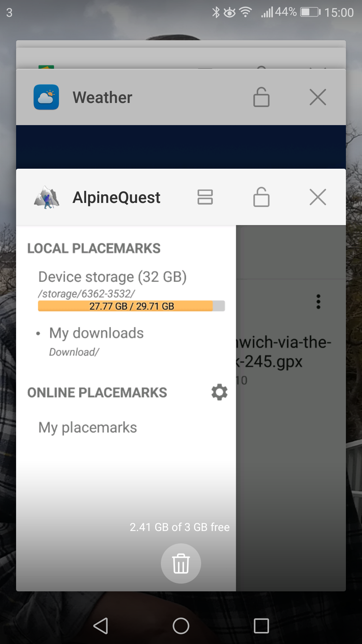Open Device storage (32 GB) entry

[112, 277]
